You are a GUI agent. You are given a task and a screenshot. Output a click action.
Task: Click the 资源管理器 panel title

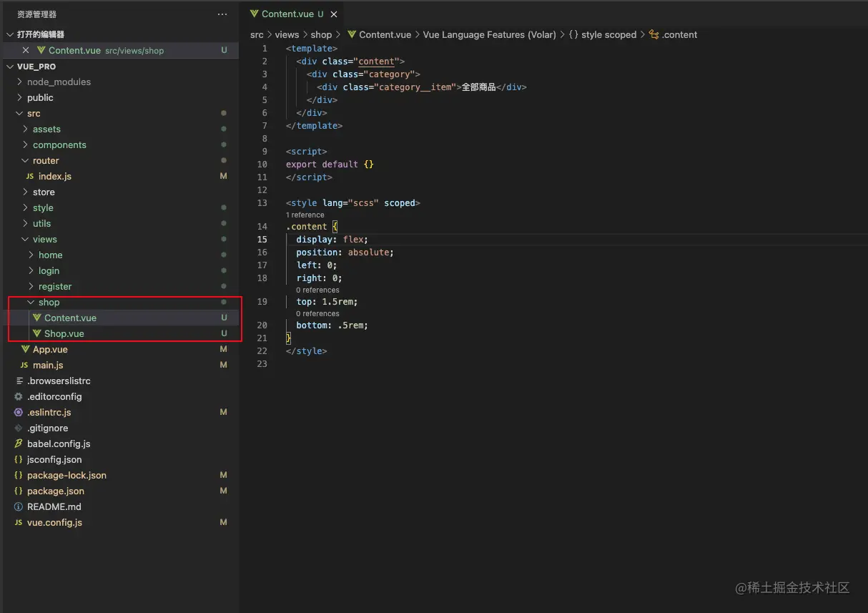coord(36,14)
